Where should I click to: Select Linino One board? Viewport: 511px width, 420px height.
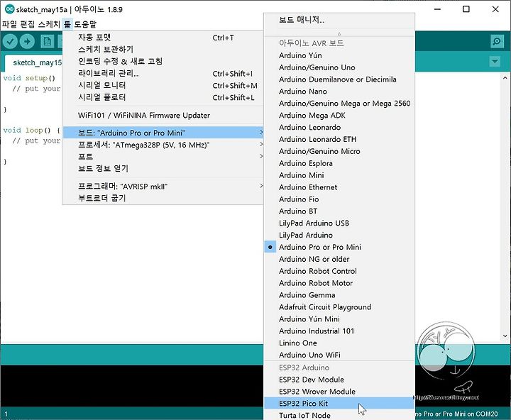(x=339, y=343)
